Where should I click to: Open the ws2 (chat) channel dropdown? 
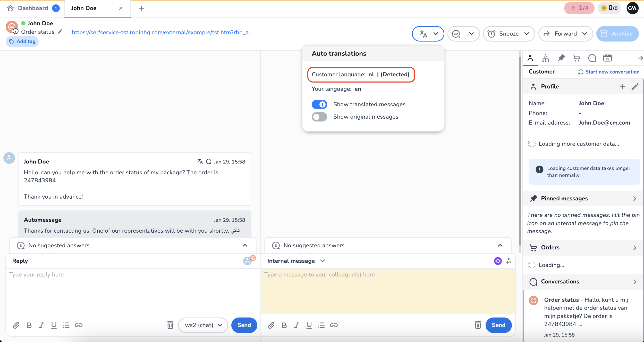[x=203, y=325]
